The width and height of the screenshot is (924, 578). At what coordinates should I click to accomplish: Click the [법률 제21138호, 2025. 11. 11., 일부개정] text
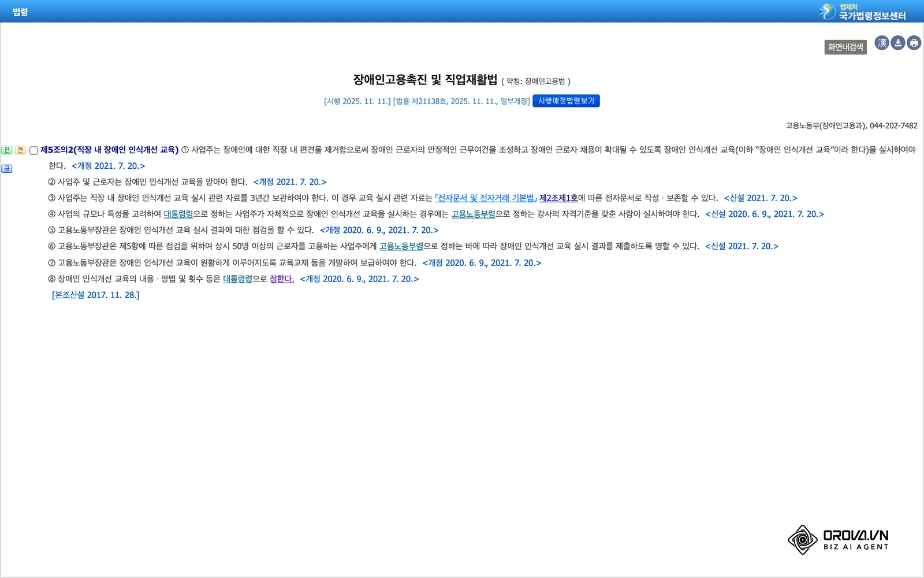(x=461, y=101)
